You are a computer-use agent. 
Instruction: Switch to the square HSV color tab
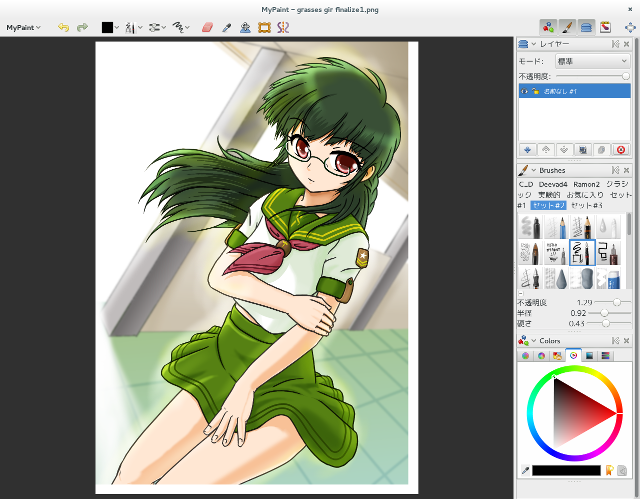(589, 356)
